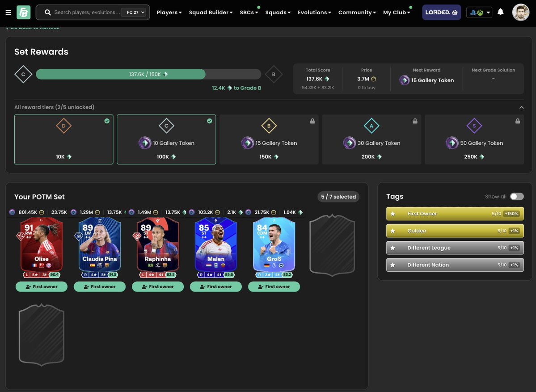Select the Grade C 100K reward tier
The width and height of the screenshot is (536, 392).
pos(166,139)
